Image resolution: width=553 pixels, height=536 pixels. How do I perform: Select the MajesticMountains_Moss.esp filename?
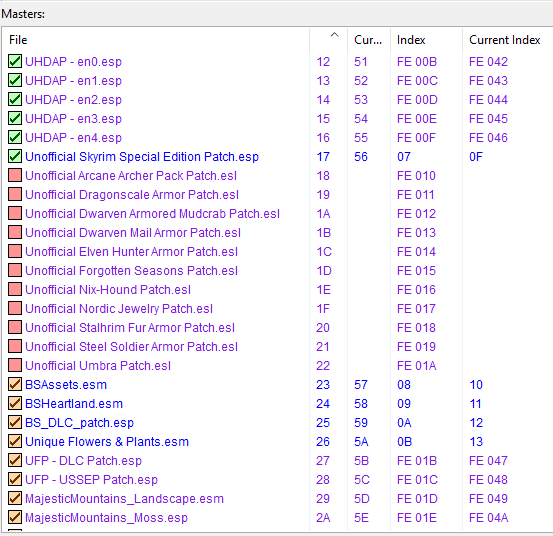107,518
